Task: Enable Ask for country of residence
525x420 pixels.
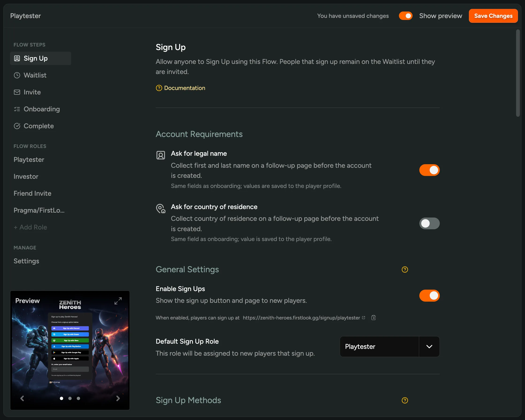Action: (x=429, y=223)
